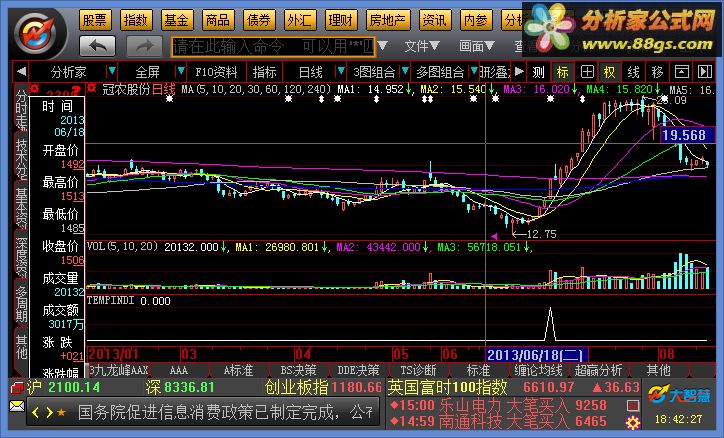Select the A标准 bottom tab
This screenshot has height=438, width=724.
238,370
